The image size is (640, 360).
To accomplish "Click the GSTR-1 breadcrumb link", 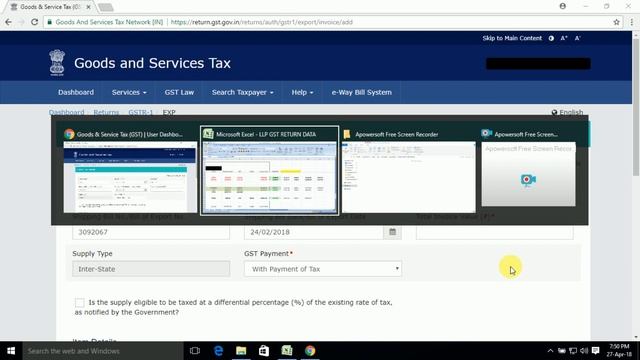I will tap(140, 112).
